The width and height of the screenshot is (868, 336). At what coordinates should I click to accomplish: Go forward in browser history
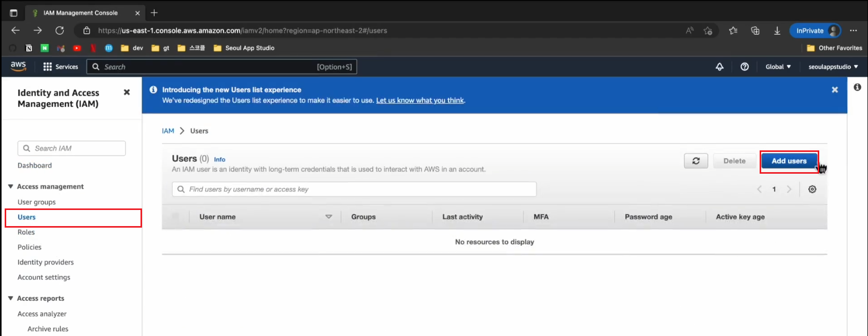pos(38,31)
